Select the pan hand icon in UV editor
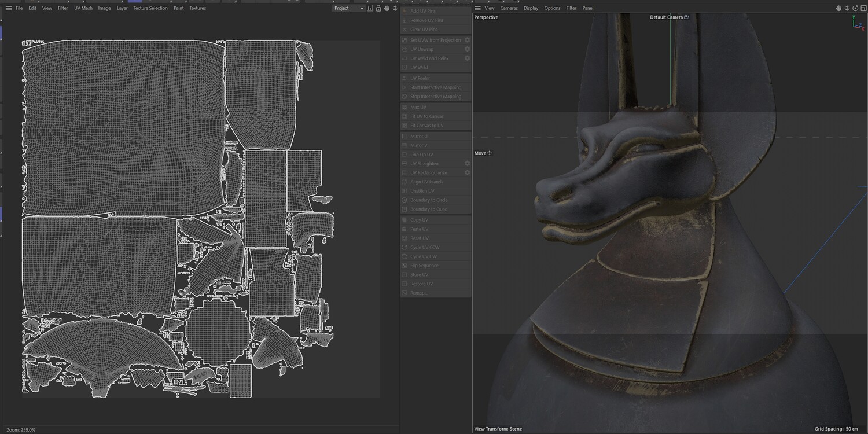This screenshot has width=868, height=434. 387,8
